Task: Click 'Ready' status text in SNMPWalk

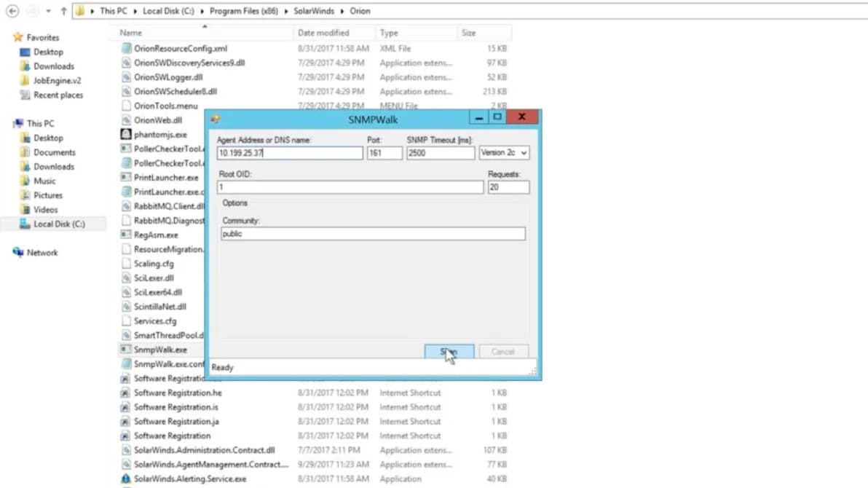Action: coord(223,367)
